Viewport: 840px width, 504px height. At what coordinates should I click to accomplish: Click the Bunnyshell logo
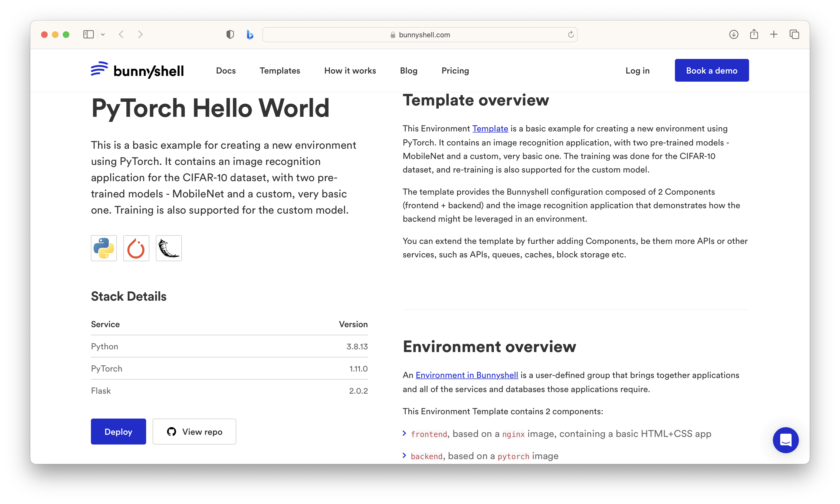137,70
